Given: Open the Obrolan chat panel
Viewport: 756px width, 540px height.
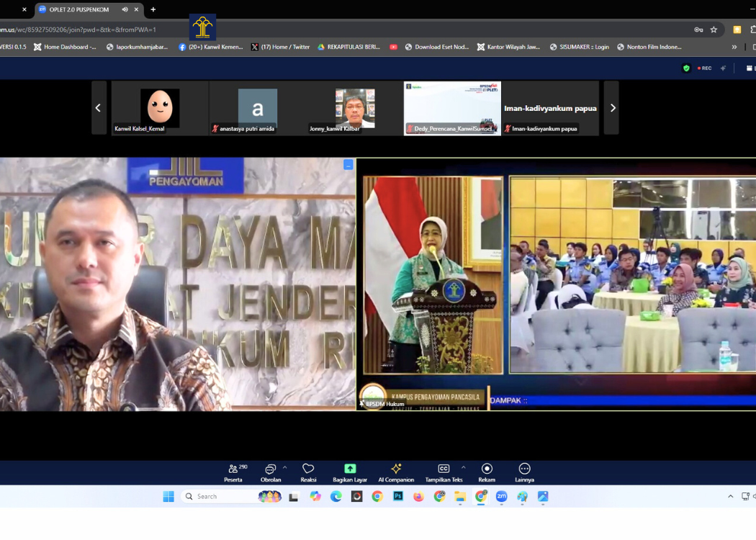Looking at the screenshot, I should point(270,472).
